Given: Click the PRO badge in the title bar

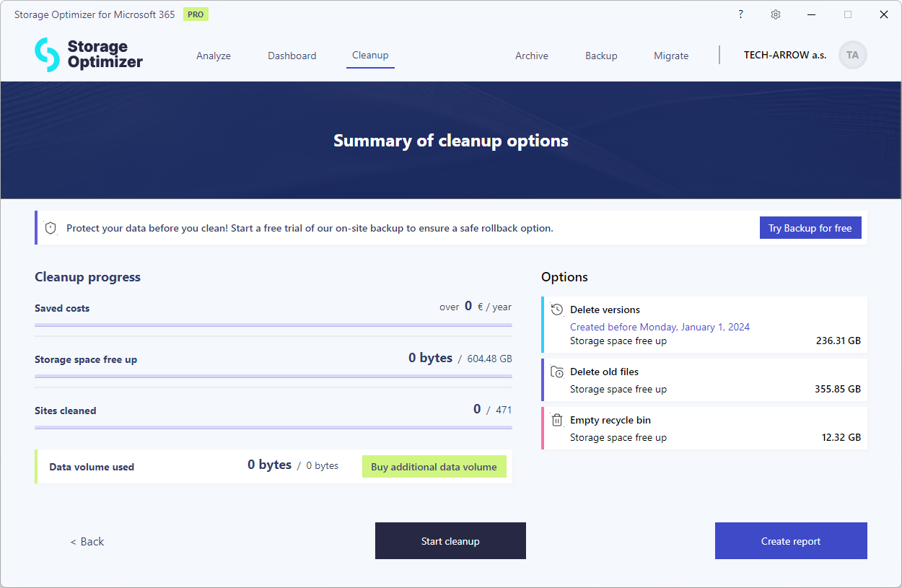Looking at the screenshot, I should (195, 14).
